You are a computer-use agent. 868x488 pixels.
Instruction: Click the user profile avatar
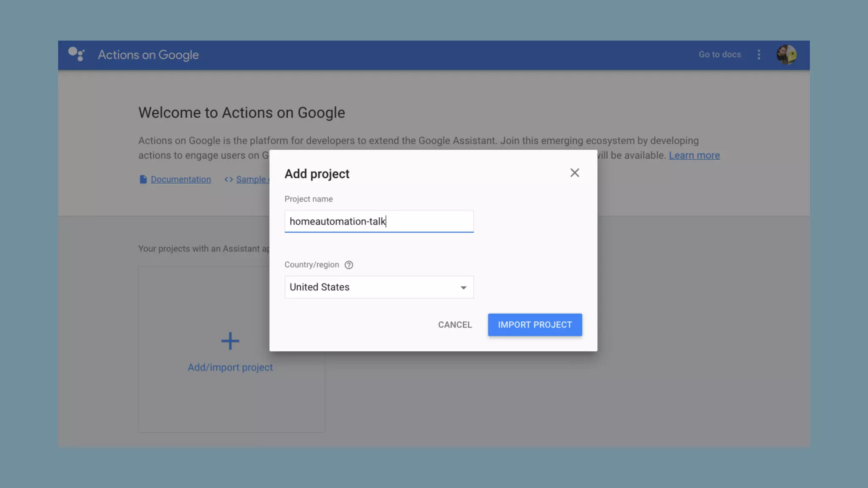coord(786,55)
